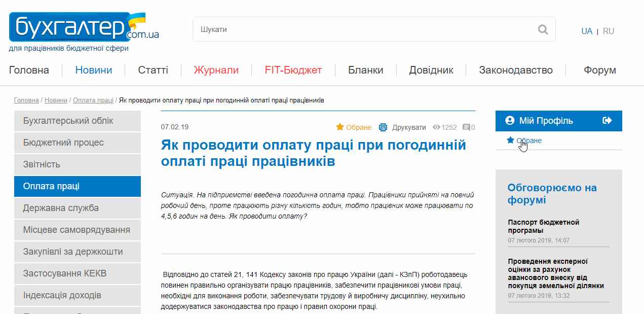Image resolution: width=644 pixels, height=314 pixels.
Task: Click the Друкувати print link
Action: [409, 127]
